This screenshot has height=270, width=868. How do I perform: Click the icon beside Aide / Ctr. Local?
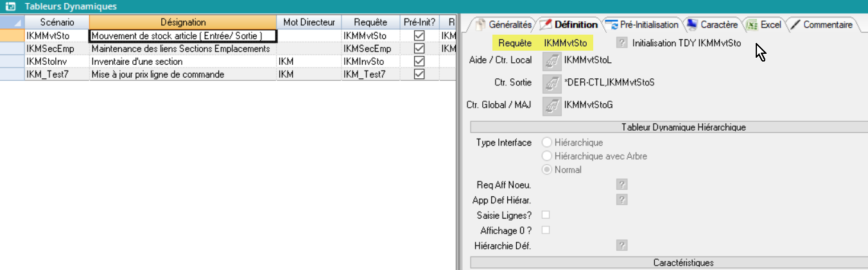click(x=551, y=61)
